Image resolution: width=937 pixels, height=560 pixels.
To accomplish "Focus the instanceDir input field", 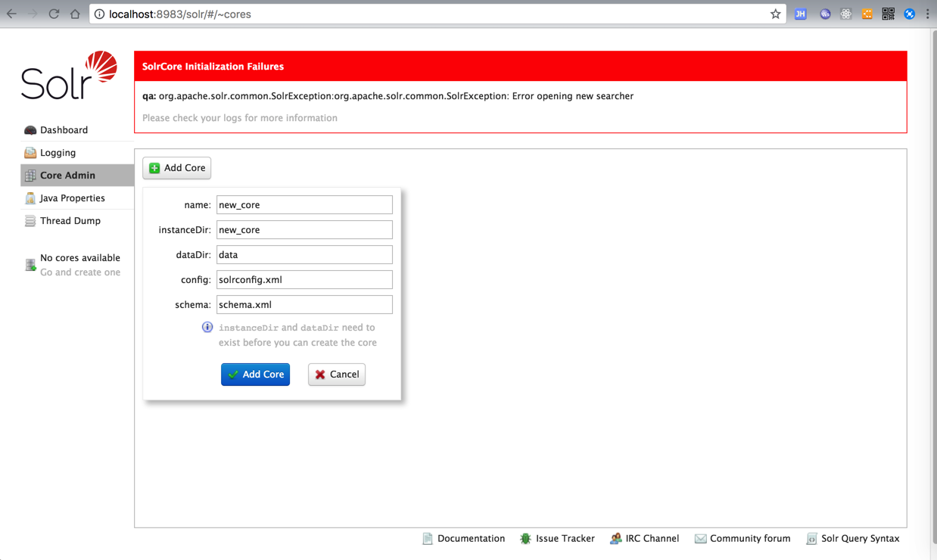I will (x=304, y=230).
